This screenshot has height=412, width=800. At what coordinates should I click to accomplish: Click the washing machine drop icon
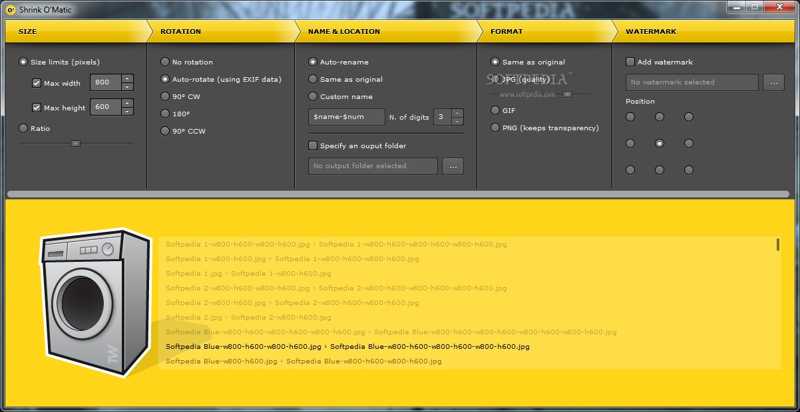pos(95,301)
